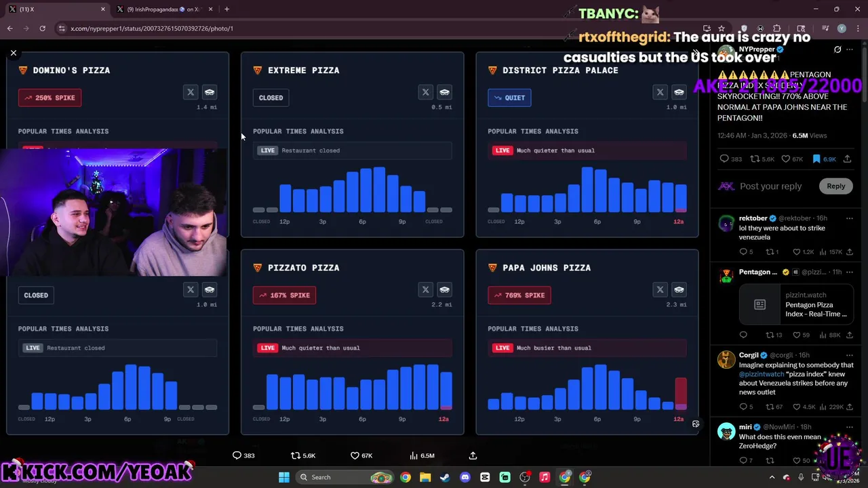Share the post using the icon under the photo
The height and width of the screenshot is (488, 868).
473,455
